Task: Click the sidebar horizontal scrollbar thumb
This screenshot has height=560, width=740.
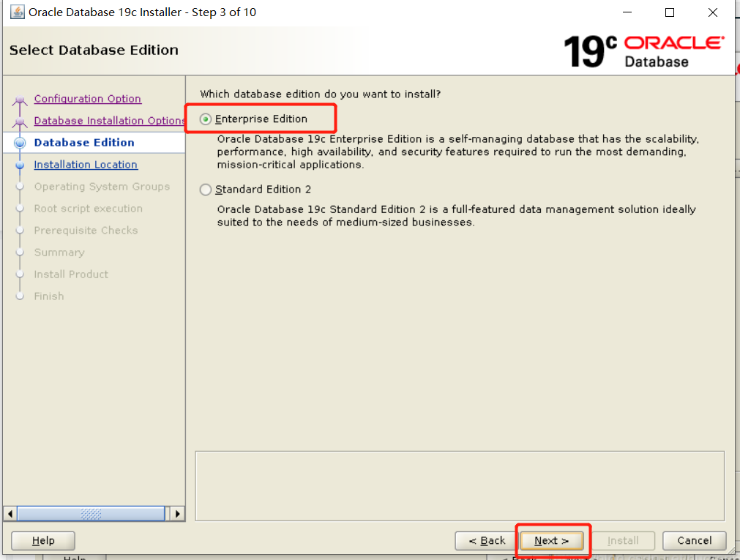Action: click(91, 514)
